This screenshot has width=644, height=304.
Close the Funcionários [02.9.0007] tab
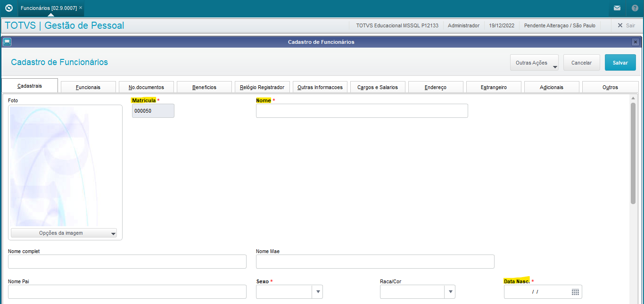(x=81, y=8)
